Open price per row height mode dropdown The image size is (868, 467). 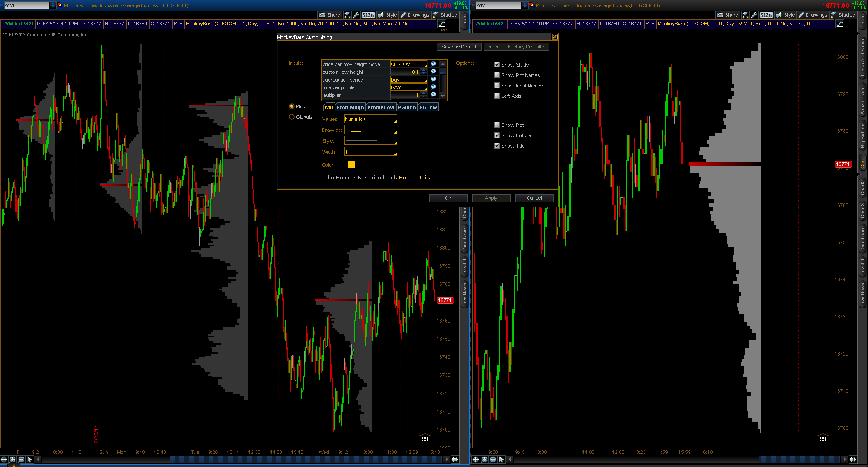pos(409,64)
